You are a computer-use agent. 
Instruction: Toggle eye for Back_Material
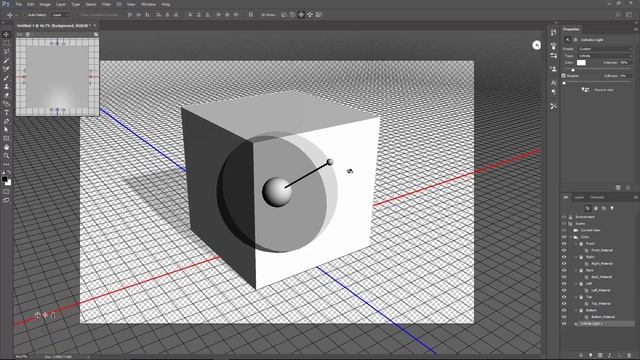564,277
